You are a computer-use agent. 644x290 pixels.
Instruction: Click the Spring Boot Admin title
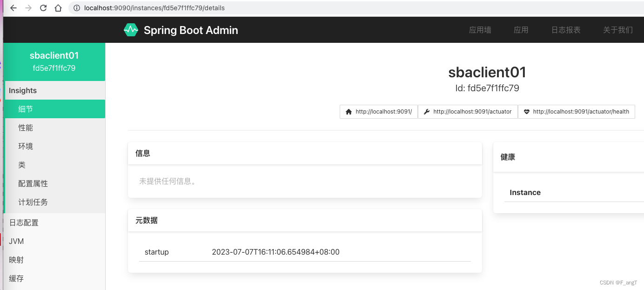(191, 30)
